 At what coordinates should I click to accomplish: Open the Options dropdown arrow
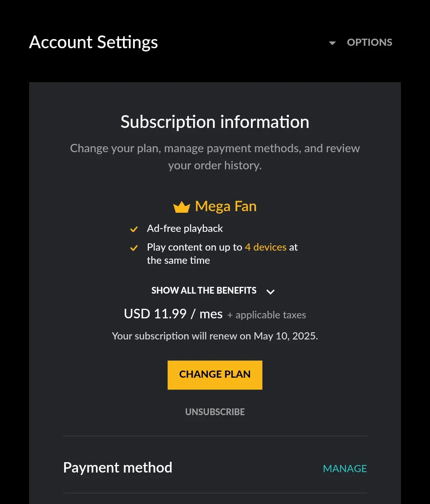332,43
